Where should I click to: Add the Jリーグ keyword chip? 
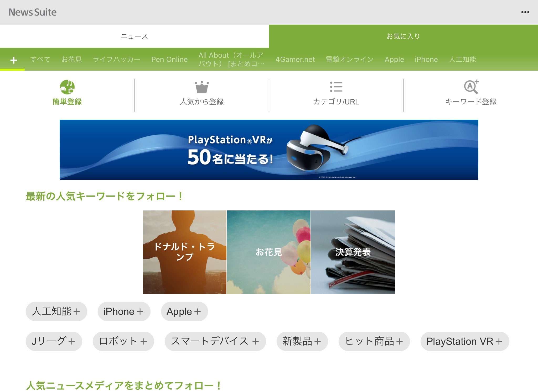pos(54,341)
